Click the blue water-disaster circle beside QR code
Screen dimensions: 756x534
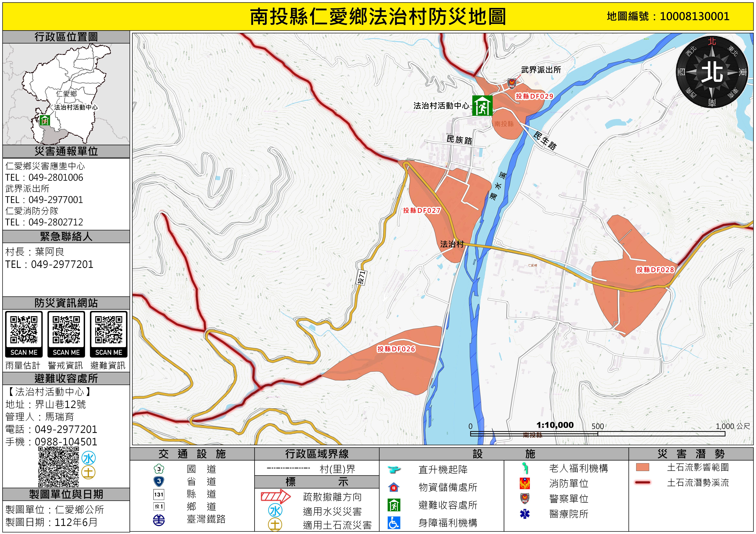pos(88,458)
